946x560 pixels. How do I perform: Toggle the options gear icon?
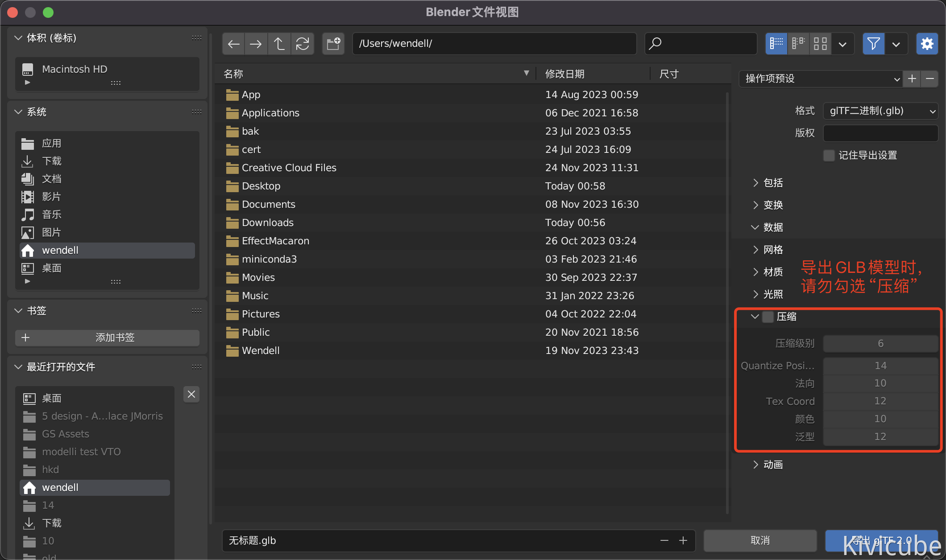tap(927, 44)
